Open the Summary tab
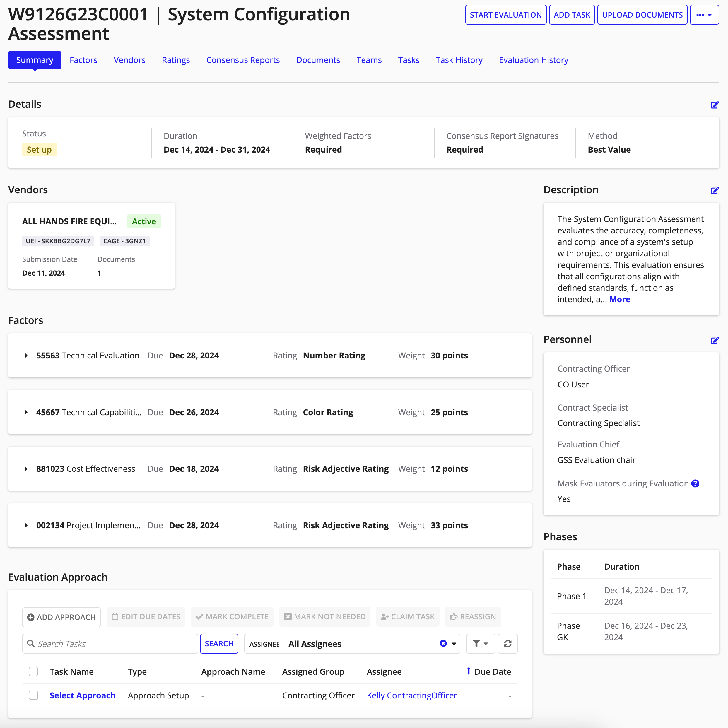This screenshot has height=728, width=728. [x=35, y=60]
